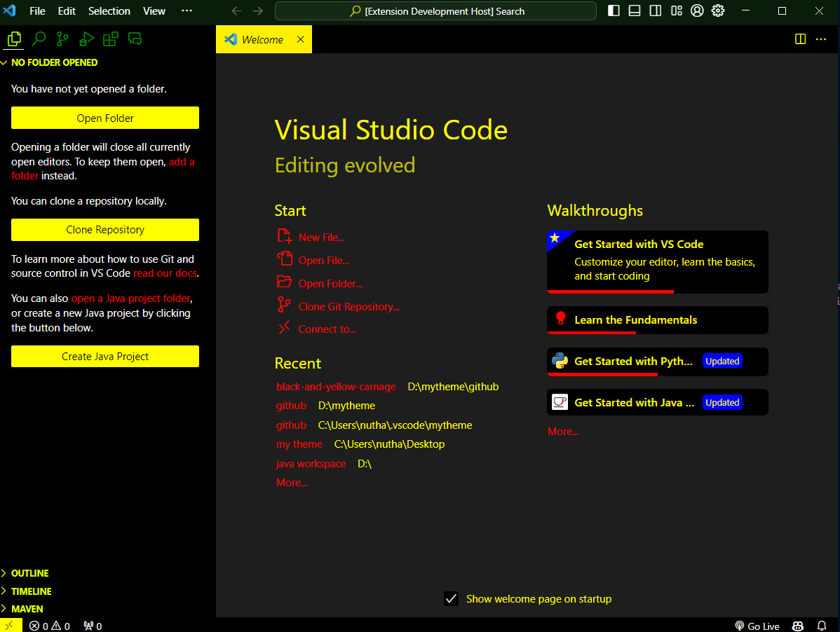Open Get Started with Java walkthrough
This screenshot has height=632, width=840.
point(657,402)
